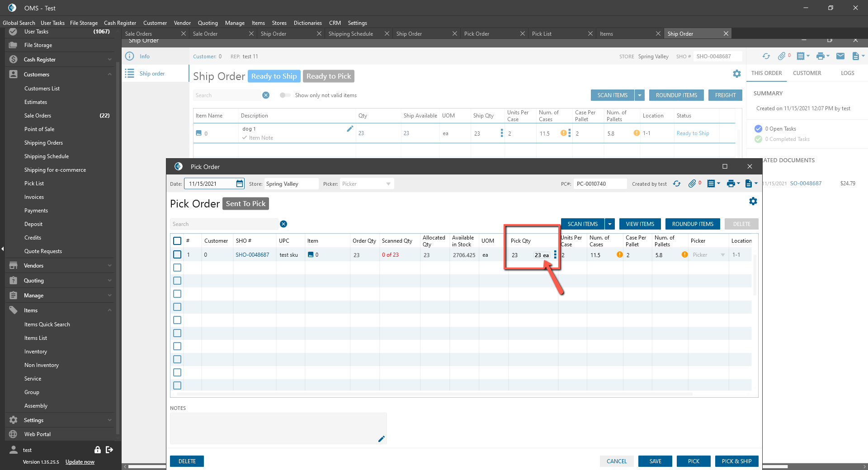Open the CRM menu
The height and width of the screenshot is (470, 868).
pos(335,23)
